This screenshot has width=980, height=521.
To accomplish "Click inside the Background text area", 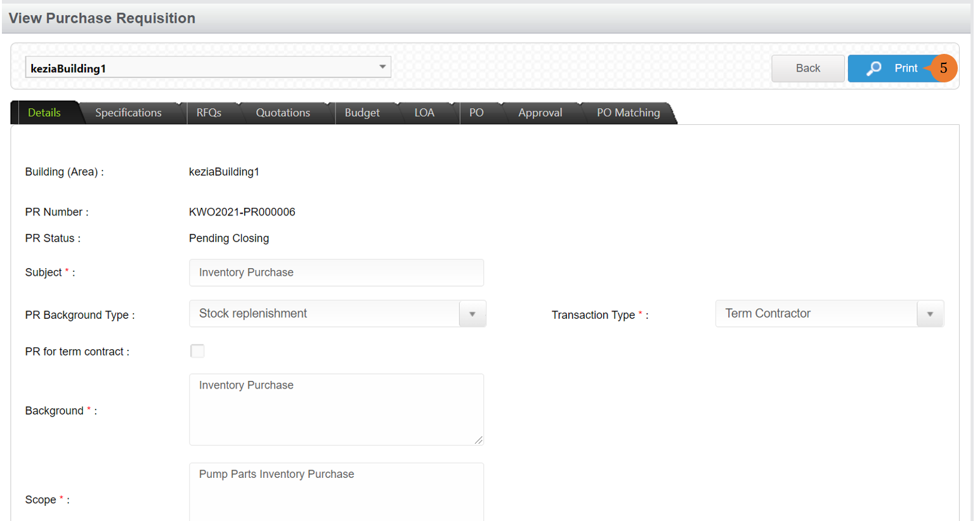I will click(336, 409).
